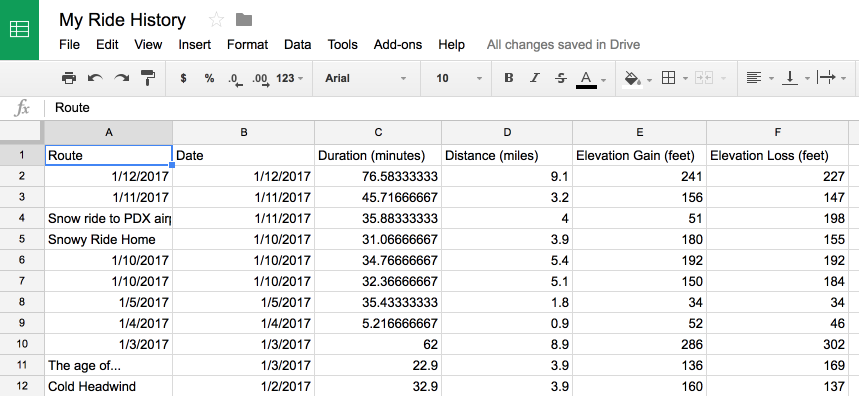This screenshot has width=859, height=396.
Task: Open the move to folder icon
Action: pos(244,20)
